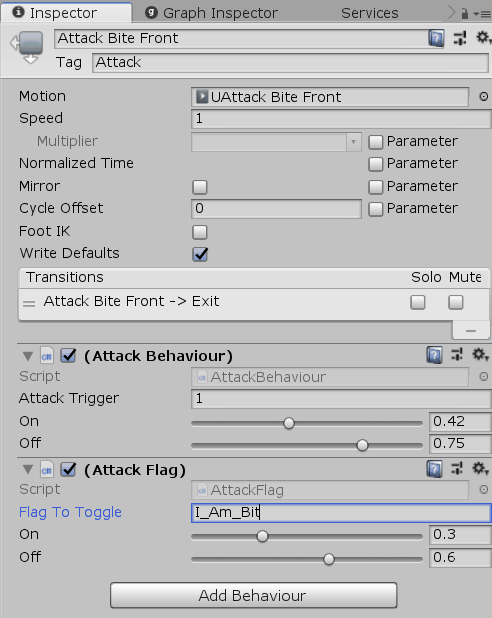Solo the Attack Bite Front -> Exit transition
This screenshot has width=492, height=618.
coord(417,302)
